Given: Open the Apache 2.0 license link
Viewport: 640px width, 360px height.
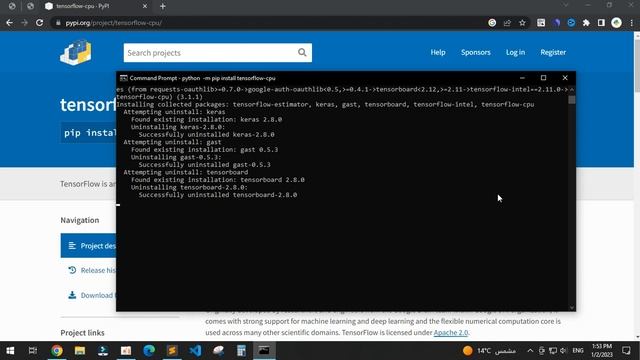Looking at the screenshot, I should point(451,332).
